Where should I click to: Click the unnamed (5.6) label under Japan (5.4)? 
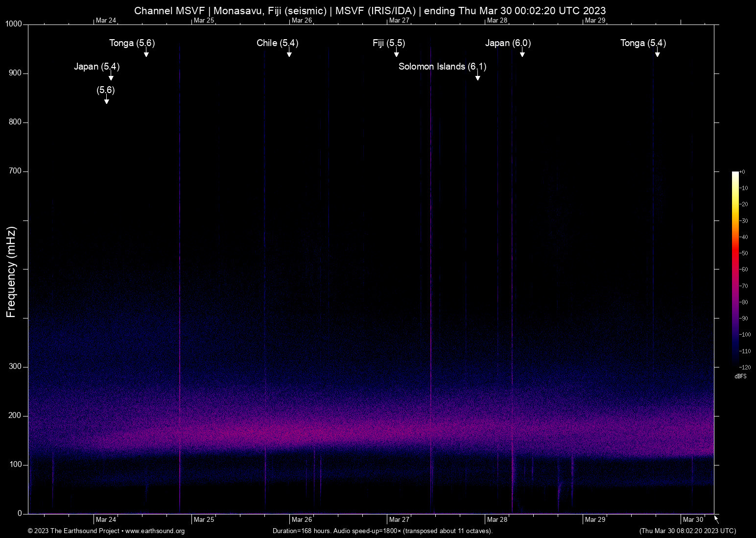[106, 90]
